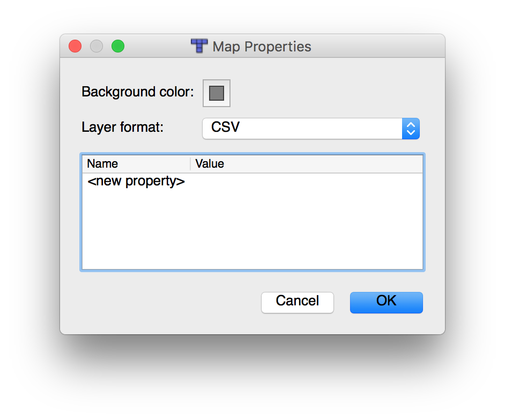Click blank dialog area left of Cancel

pos(161,302)
